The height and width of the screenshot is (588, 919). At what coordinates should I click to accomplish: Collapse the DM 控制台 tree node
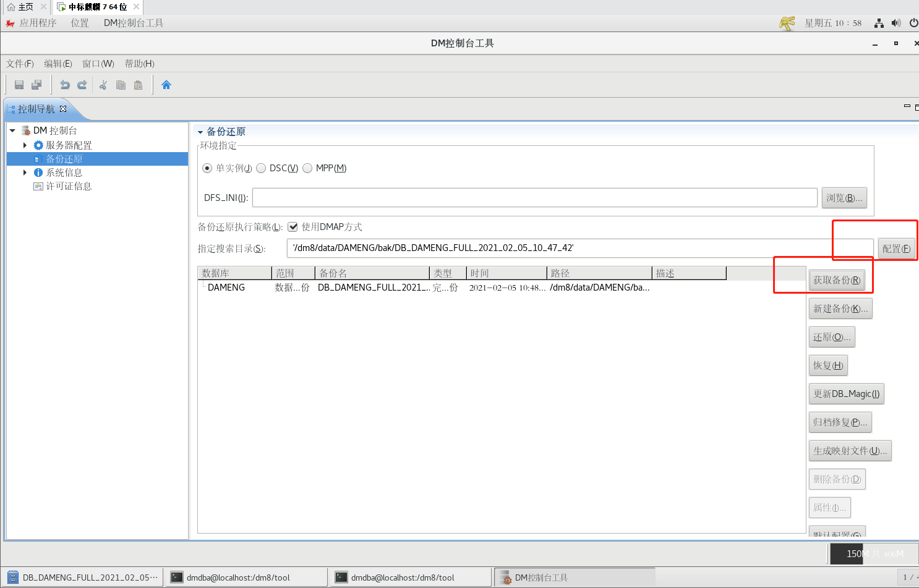coord(12,130)
